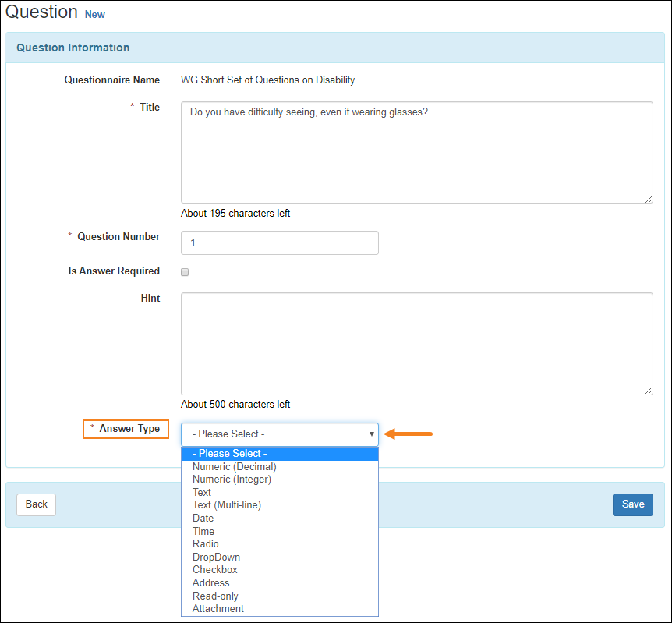
Task: Click inside the Hint text area
Action: pos(416,343)
